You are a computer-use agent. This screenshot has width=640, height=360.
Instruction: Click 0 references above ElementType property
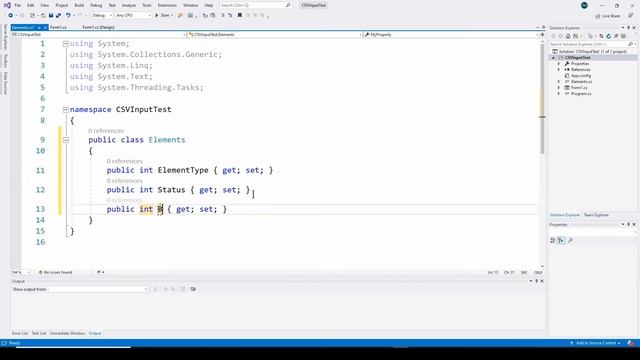[x=124, y=161]
